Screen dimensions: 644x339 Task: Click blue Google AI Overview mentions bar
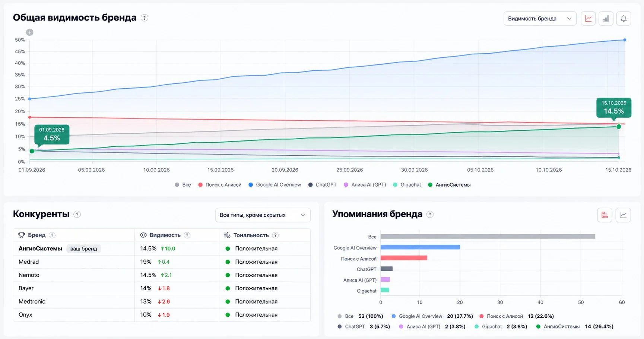coord(420,247)
